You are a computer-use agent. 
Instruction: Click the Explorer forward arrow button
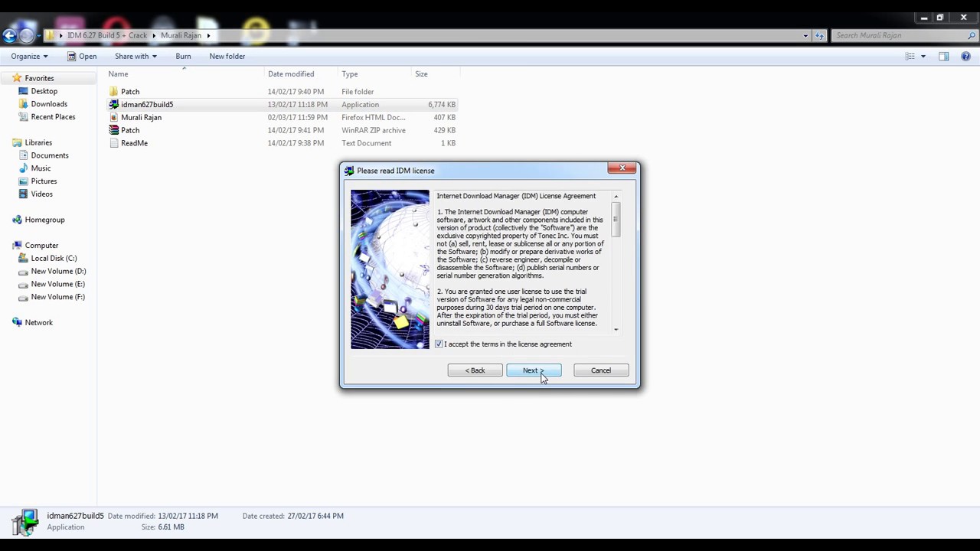(x=27, y=35)
